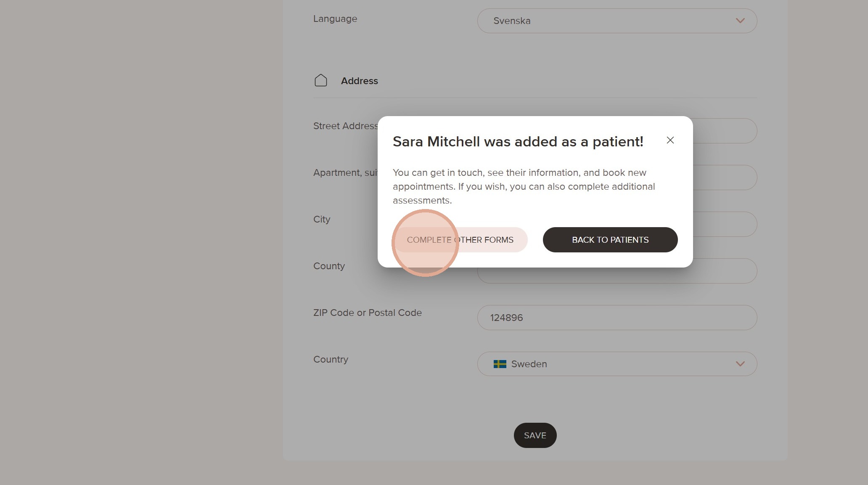Click the ZIP Code or Postal Code label
The image size is (868, 485).
367,313
